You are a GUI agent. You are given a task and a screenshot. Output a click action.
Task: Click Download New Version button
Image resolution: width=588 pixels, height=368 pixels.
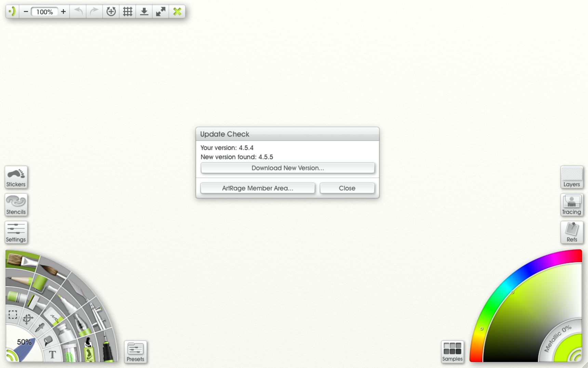click(288, 168)
